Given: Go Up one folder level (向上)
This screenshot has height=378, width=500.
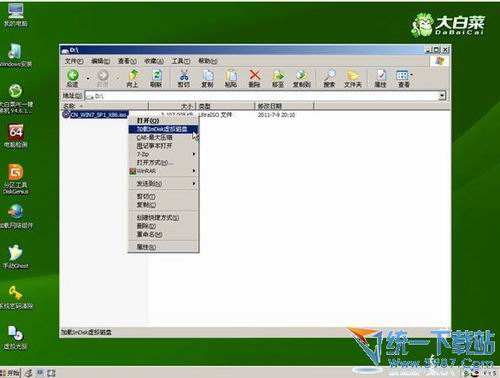Looking at the screenshot, I should [x=133, y=78].
